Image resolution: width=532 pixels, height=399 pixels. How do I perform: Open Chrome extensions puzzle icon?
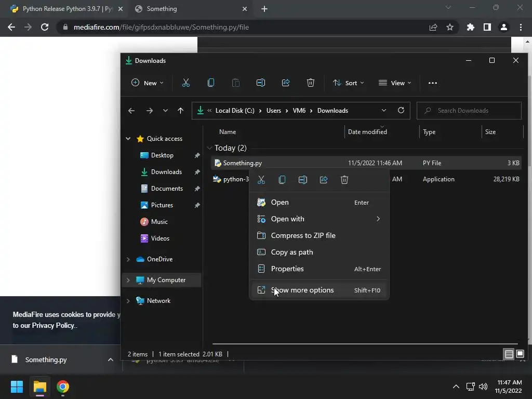click(x=471, y=27)
